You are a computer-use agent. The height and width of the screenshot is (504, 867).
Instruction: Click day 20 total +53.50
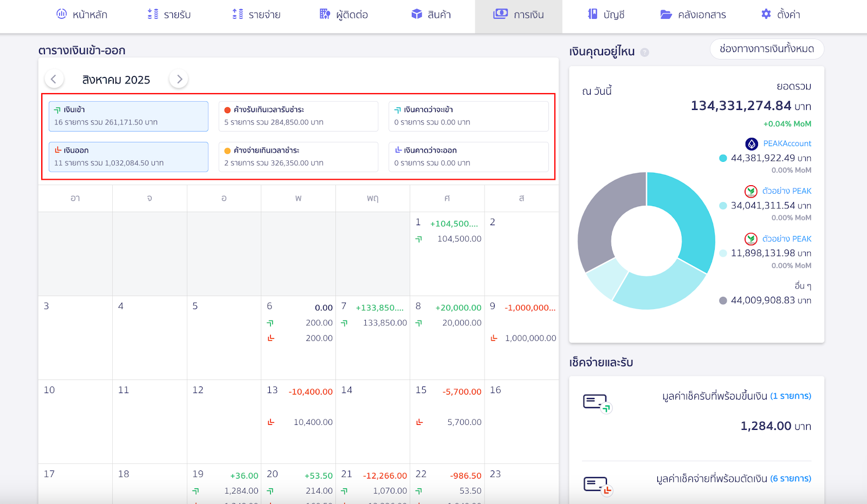(x=319, y=475)
